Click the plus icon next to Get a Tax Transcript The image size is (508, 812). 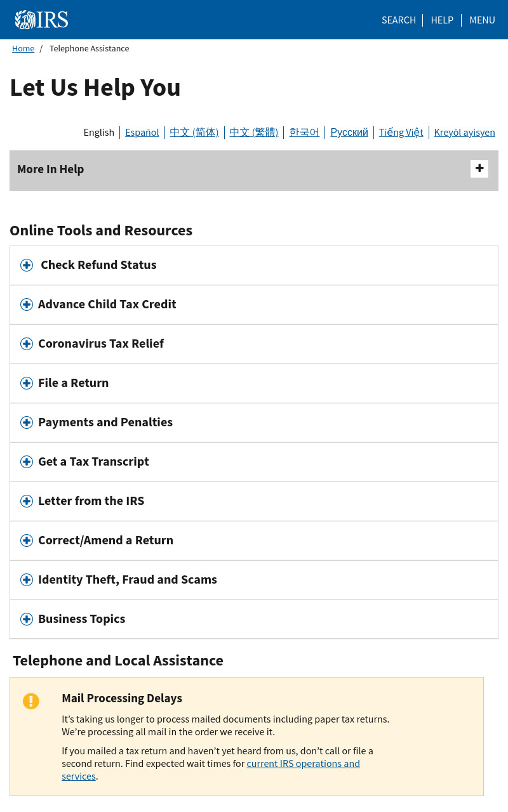click(x=27, y=462)
